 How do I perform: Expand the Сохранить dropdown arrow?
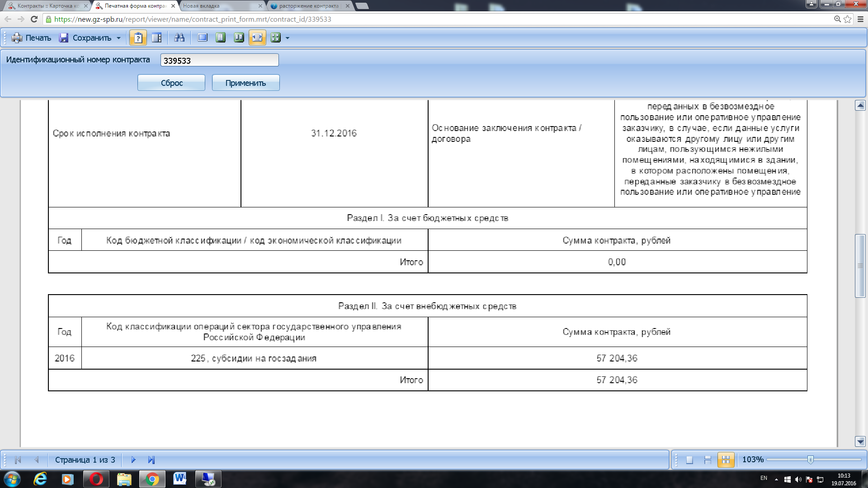(119, 38)
